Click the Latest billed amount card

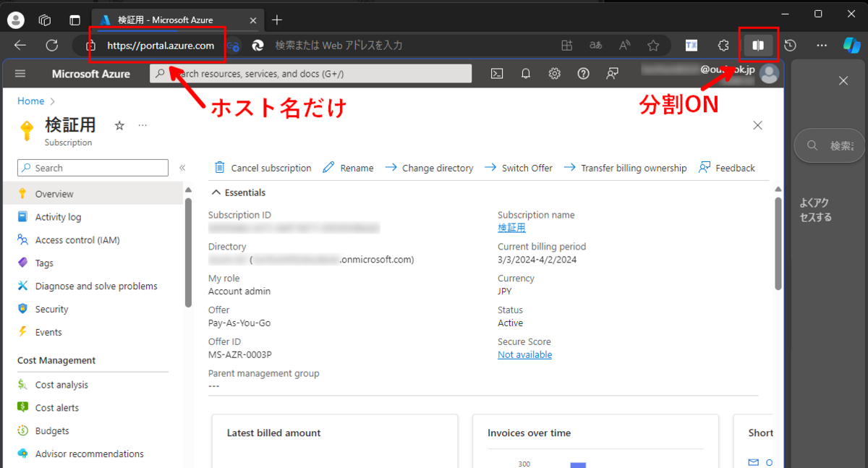[x=335, y=441]
